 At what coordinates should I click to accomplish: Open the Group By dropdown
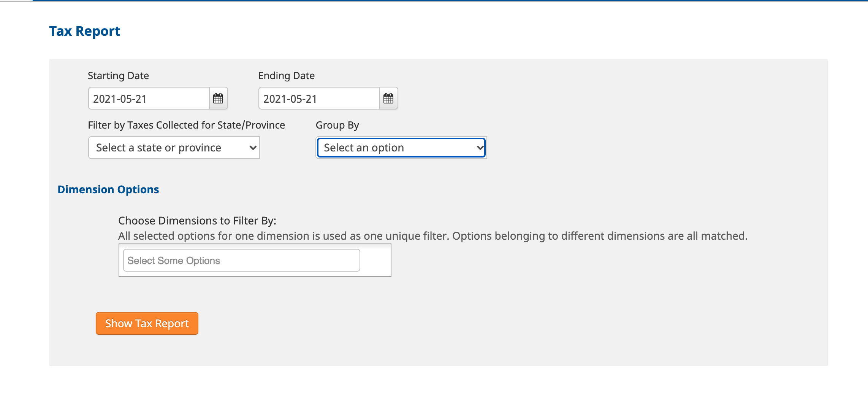(401, 148)
